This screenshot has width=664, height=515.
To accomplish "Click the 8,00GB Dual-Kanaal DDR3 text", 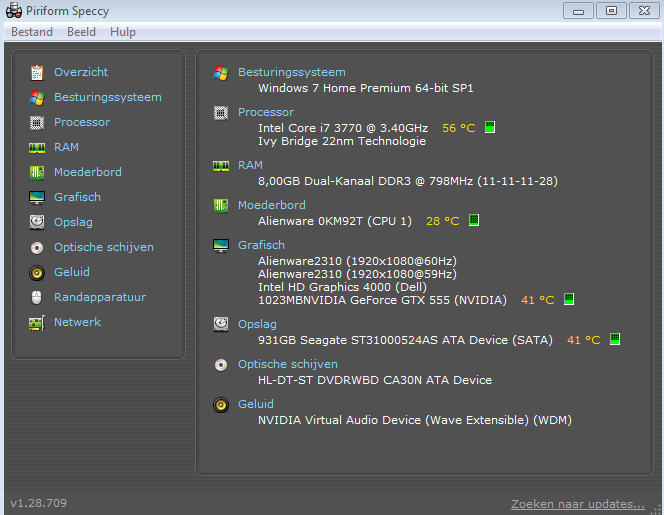I will point(408,181).
